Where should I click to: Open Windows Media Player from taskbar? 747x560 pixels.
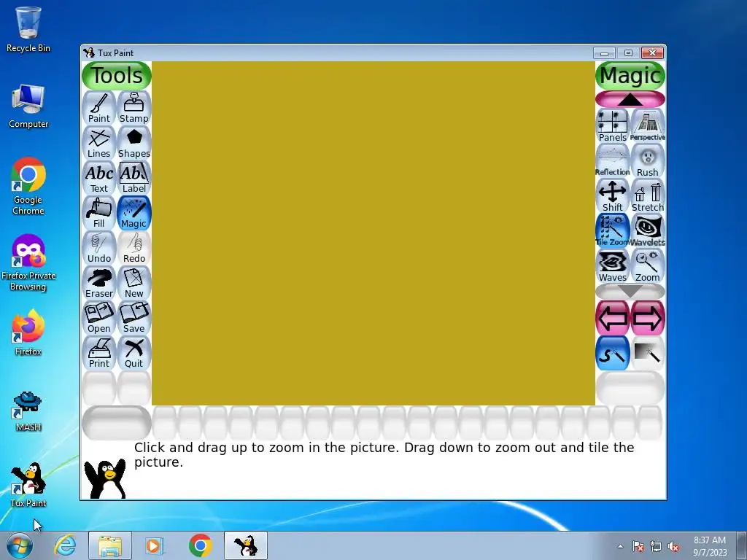click(155, 545)
